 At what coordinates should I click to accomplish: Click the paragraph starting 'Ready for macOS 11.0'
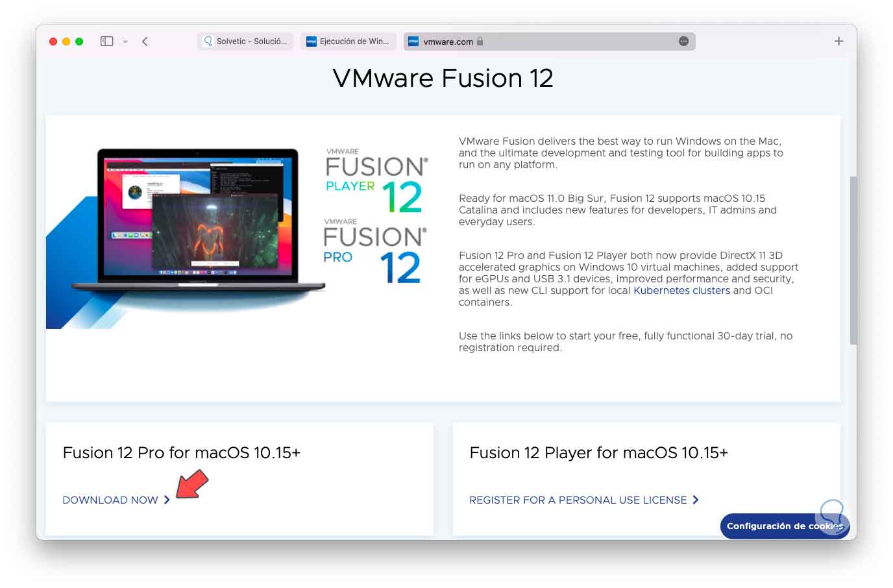(618, 210)
